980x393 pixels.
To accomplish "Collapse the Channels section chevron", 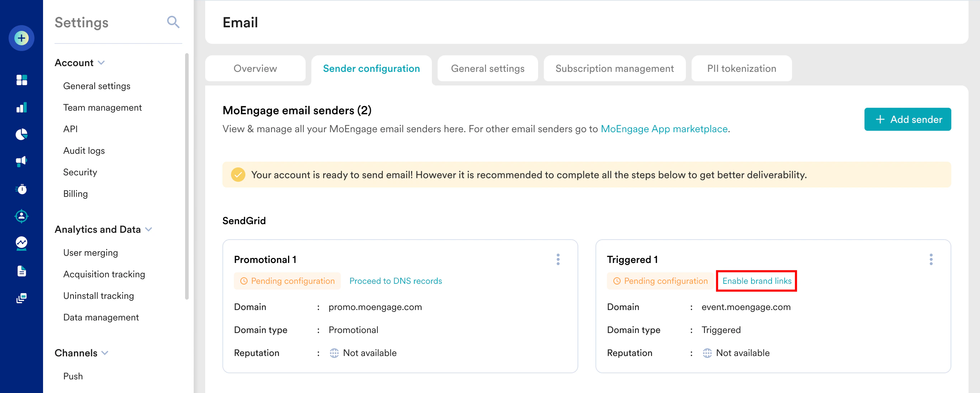I will pos(105,353).
